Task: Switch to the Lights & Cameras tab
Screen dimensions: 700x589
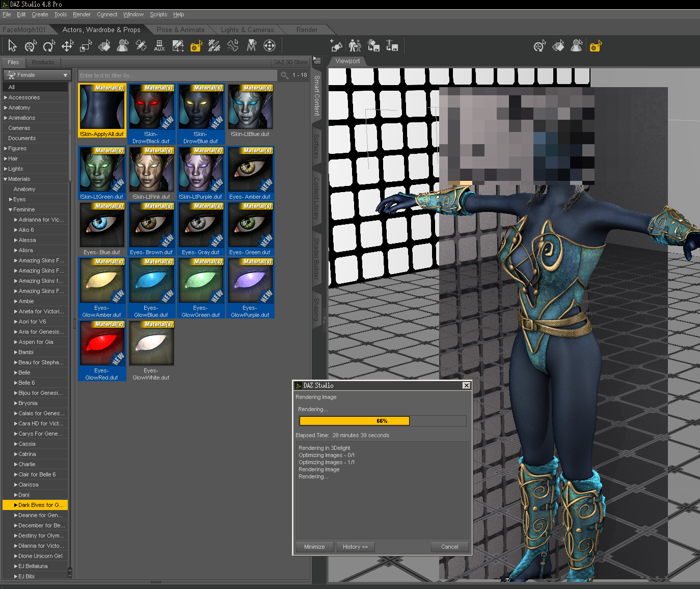Action: (248, 30)
